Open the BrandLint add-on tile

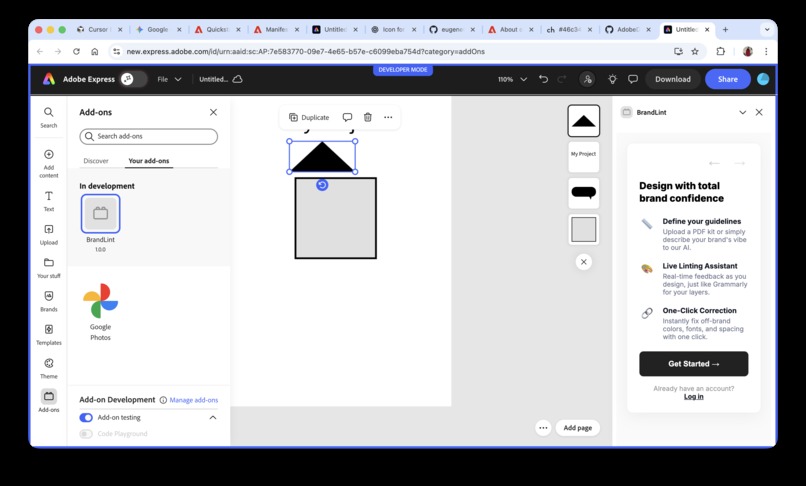pyautogui.click(x=100, y=213)
